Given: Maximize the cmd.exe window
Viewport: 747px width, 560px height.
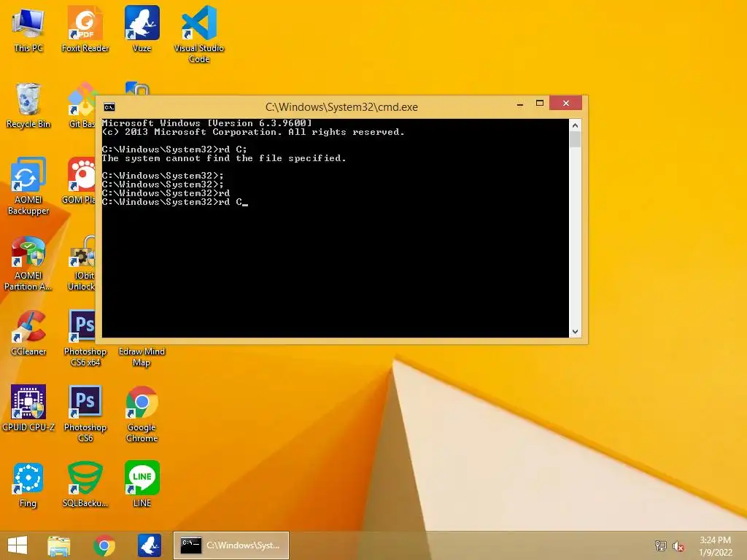Looking at the screenshot, I should [540, 104].
